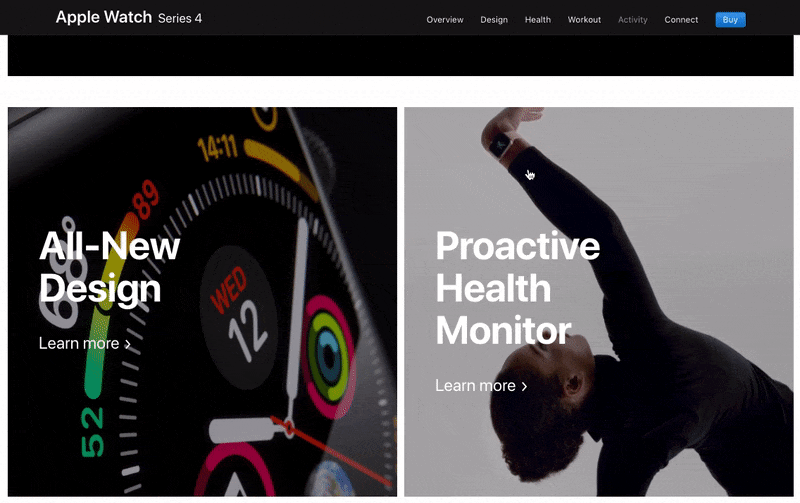The height and width of the screenshot is (503, 800).
Task: Click the WED 12 date complication
Action: click(x=239, y=316)
